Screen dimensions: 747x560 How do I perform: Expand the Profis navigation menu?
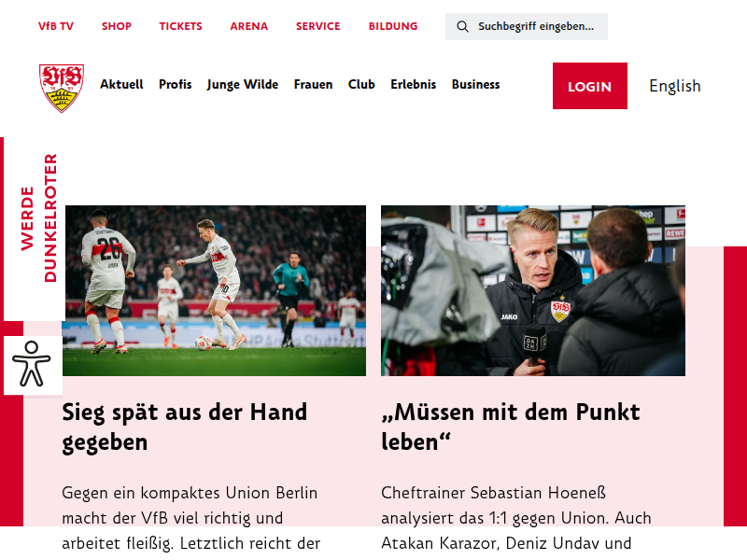[175, 84]
